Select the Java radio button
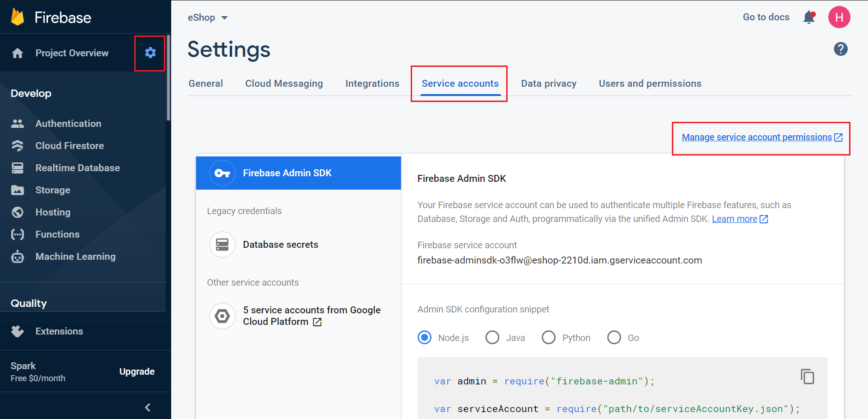 [492, 338]
